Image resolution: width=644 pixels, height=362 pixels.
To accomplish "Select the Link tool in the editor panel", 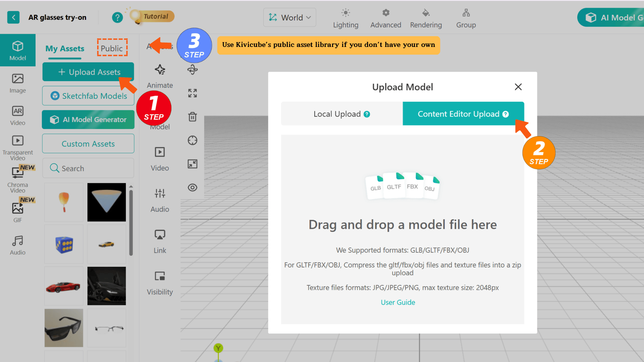I will tap(160, 240).
